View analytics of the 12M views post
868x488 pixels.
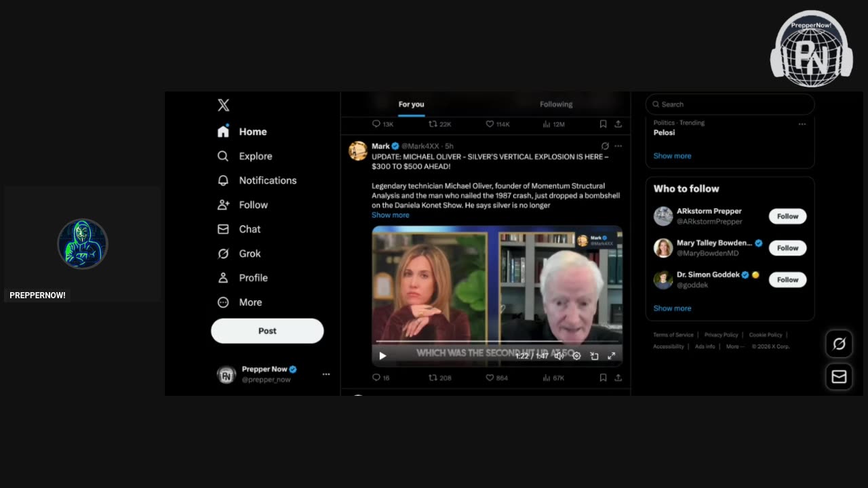coord(554,124)
